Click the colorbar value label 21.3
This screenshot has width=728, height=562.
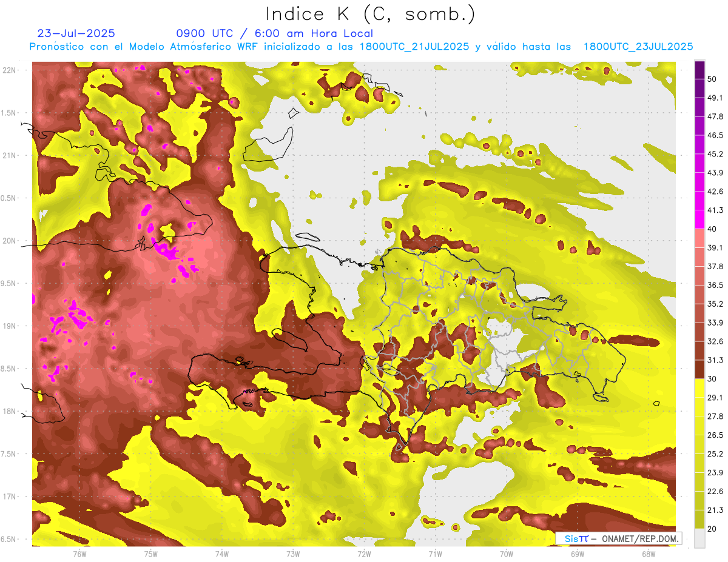(715, 510)
